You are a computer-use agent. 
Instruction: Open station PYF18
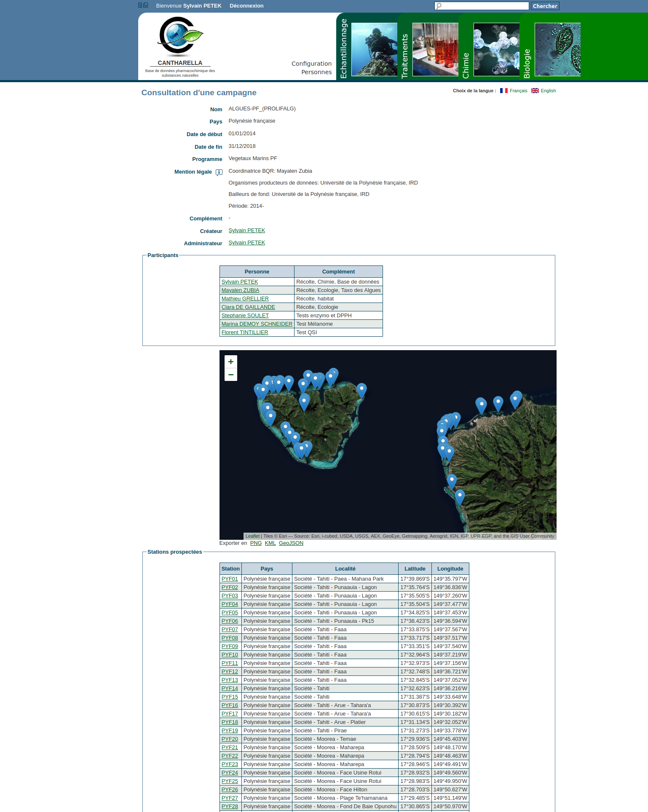[230, 722]
